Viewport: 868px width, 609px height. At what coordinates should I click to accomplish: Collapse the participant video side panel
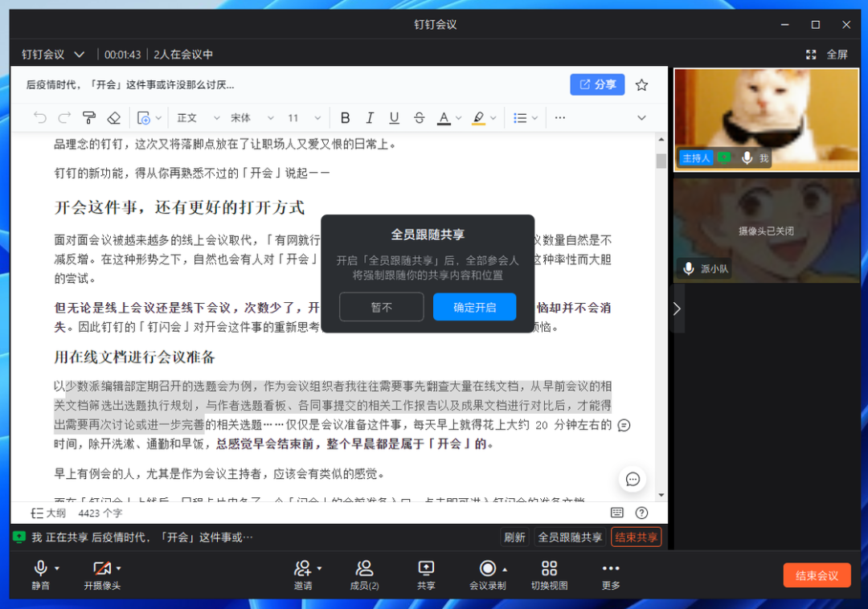tap(677, 309)
